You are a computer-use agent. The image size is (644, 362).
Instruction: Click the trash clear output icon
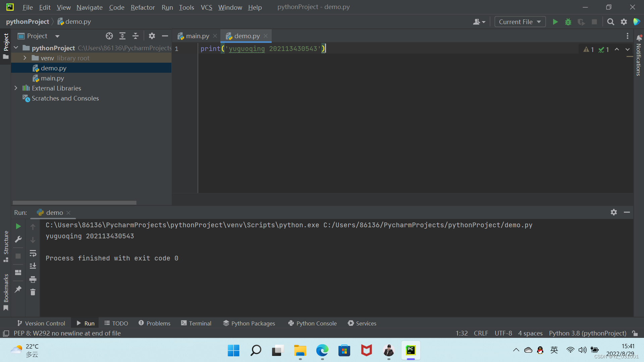(33, 292)
